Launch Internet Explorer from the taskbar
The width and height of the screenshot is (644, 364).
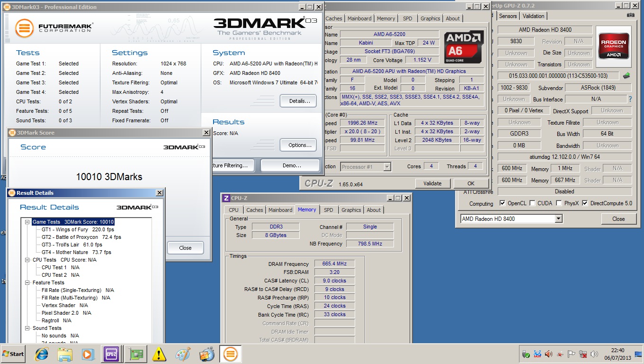click(42, 354)
